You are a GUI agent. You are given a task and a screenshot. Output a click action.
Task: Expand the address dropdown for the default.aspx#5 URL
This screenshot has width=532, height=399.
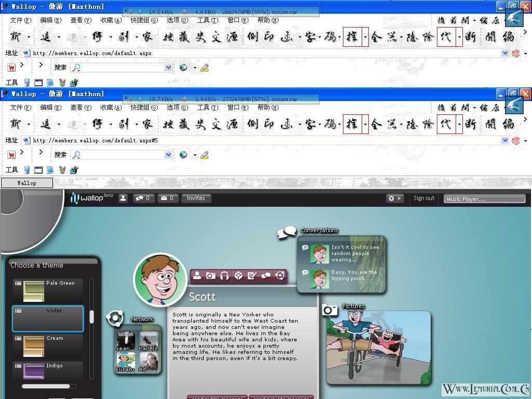click(505, 140)
